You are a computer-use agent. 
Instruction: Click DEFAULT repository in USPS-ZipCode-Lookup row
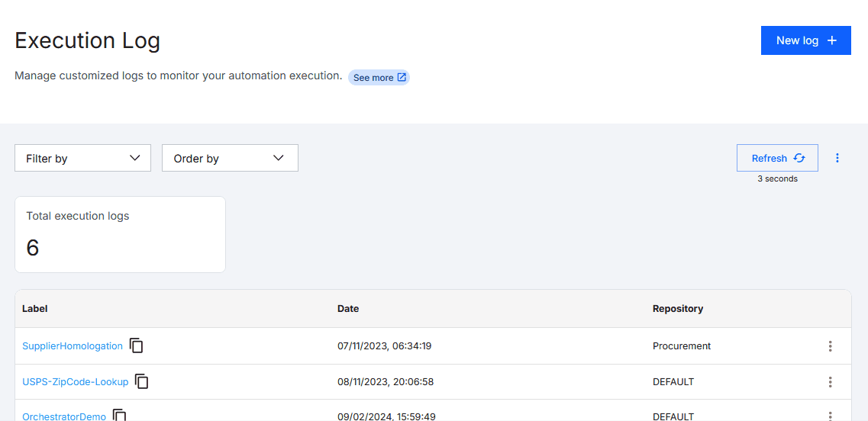click(x=673, y=381)
